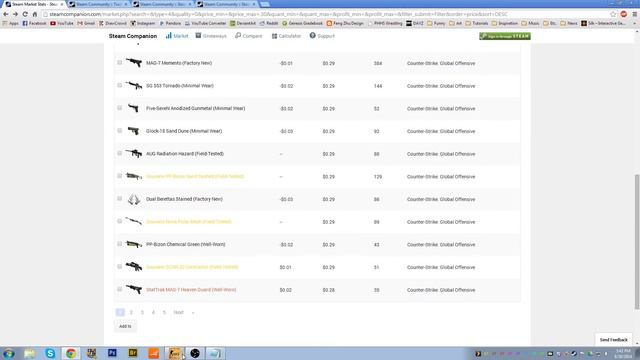Open the yellow Souvenir SCAR-20 item link
Viewport: 640px width, 360px height.
tap(192, 267)
